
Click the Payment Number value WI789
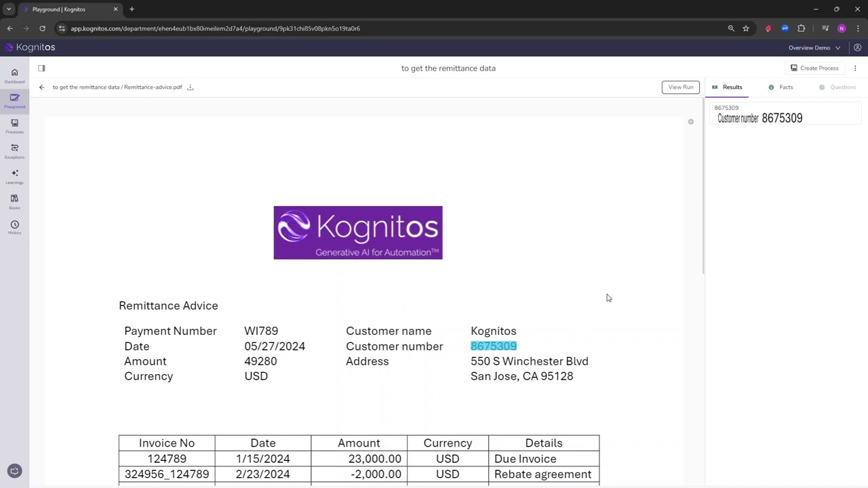click(261, 331)
